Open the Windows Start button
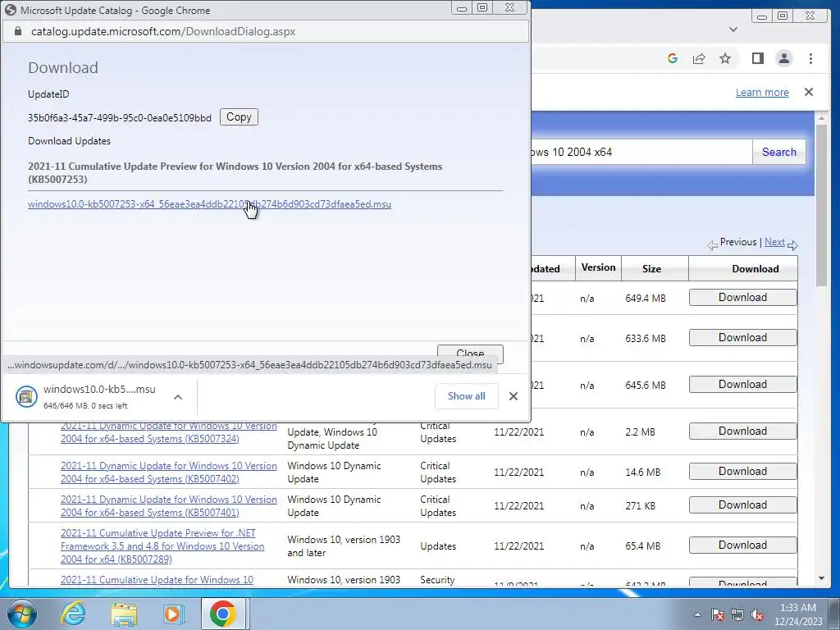 pyautogui.click(x=21, y=614)
